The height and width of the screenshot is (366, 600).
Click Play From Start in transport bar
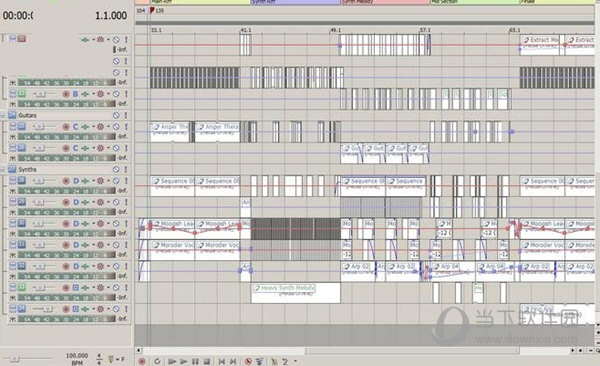pyautogui.click(x=172, y=361)
